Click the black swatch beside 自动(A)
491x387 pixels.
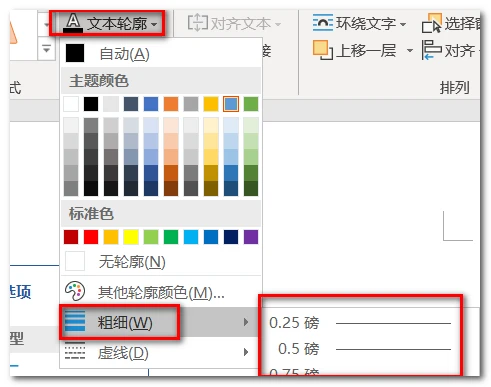75,53
